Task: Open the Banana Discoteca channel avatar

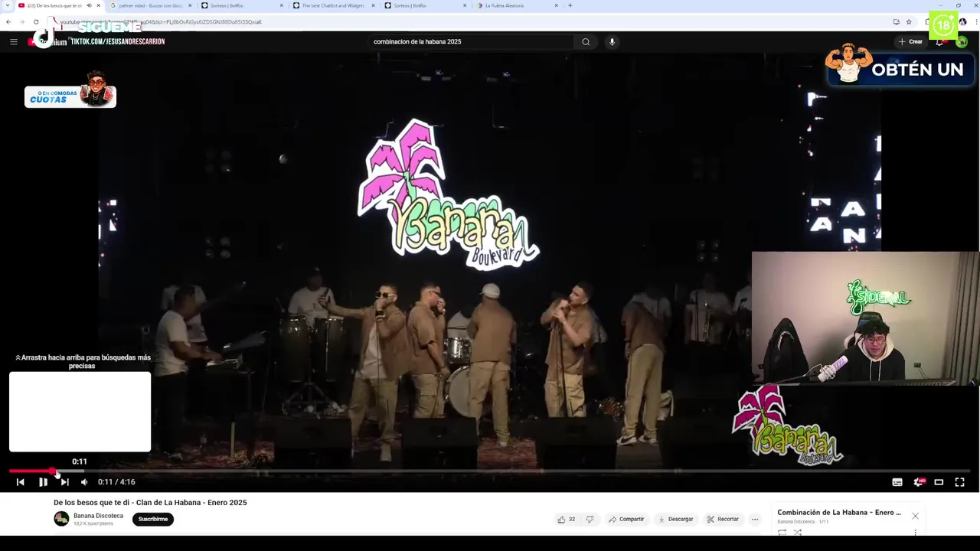Action: pyautogui.click(x=61, y=519)
